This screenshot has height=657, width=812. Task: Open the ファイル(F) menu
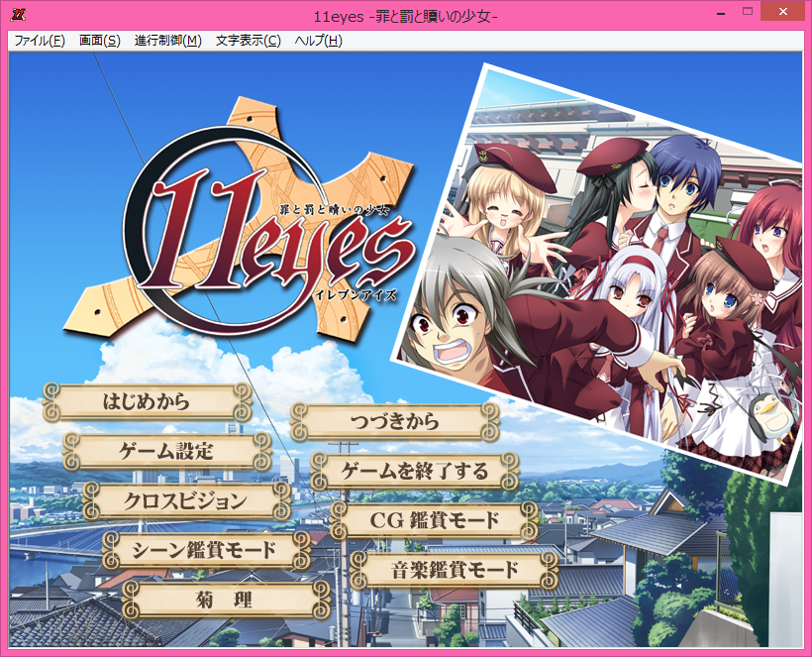(40, 41)
